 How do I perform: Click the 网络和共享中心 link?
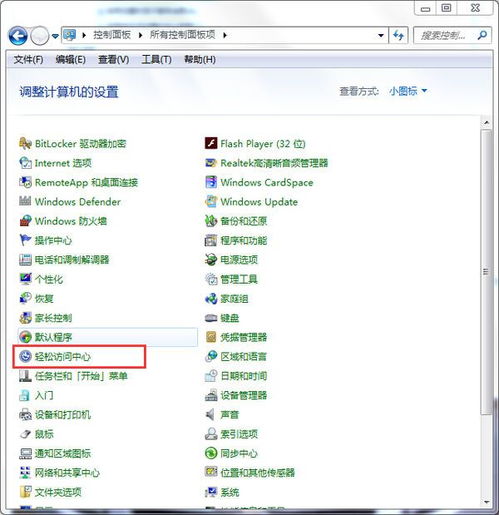[67, 473]
